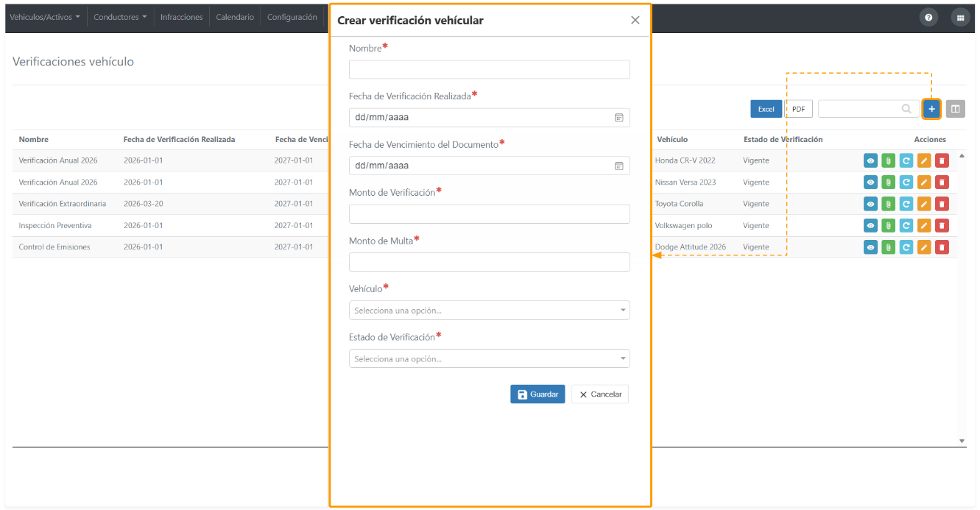Expand the Vehículos/Activos menu
The image size is (980, 510).
pos(45,17)
